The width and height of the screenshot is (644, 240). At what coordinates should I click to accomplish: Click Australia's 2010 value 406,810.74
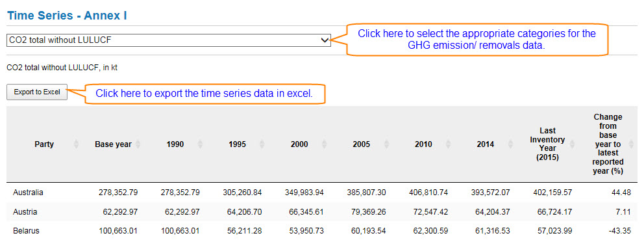[428, 193]
